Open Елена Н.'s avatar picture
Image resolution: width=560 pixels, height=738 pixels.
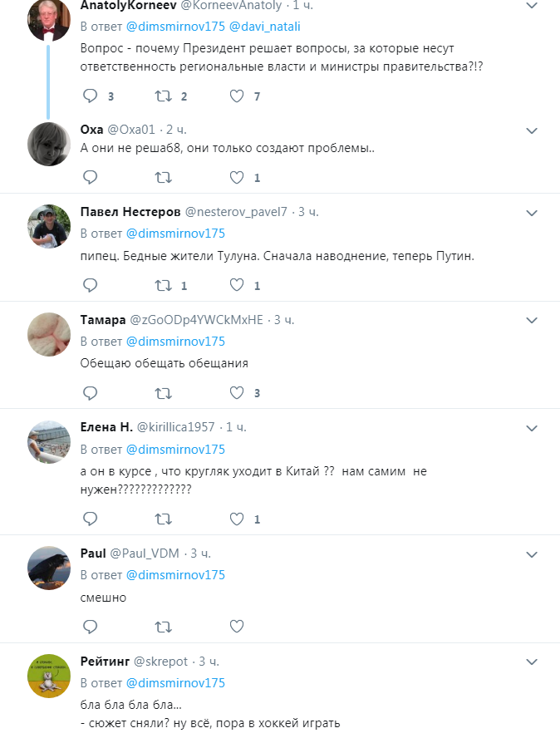coord(49,442)
